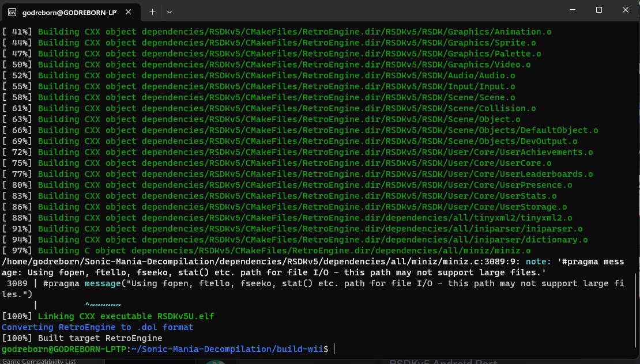Click the 41% Animation.o build line
Image resolution: width=640 pixels, height=364 pixels.
277,32
